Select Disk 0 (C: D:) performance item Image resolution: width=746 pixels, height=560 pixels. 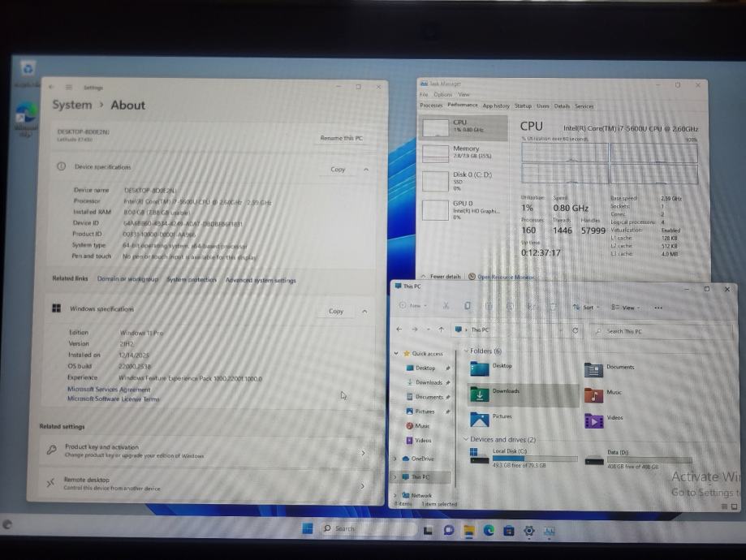coord(464,181)
